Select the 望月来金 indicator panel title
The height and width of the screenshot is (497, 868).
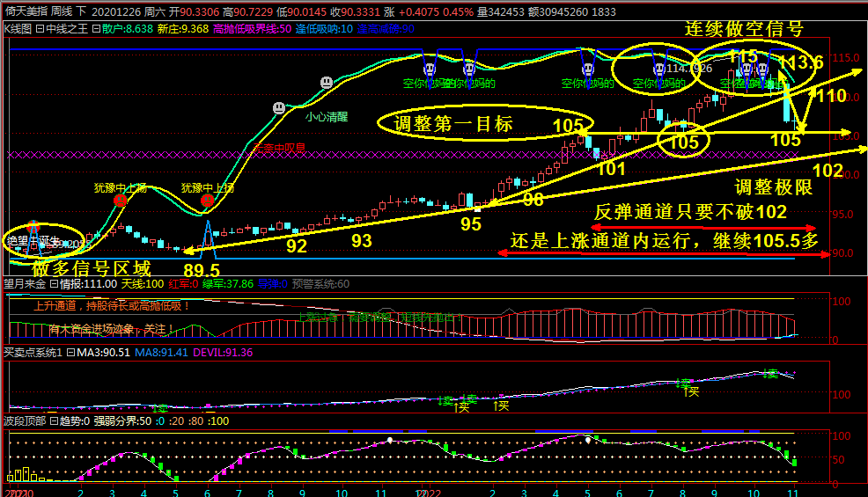click(x=23, y=283)
